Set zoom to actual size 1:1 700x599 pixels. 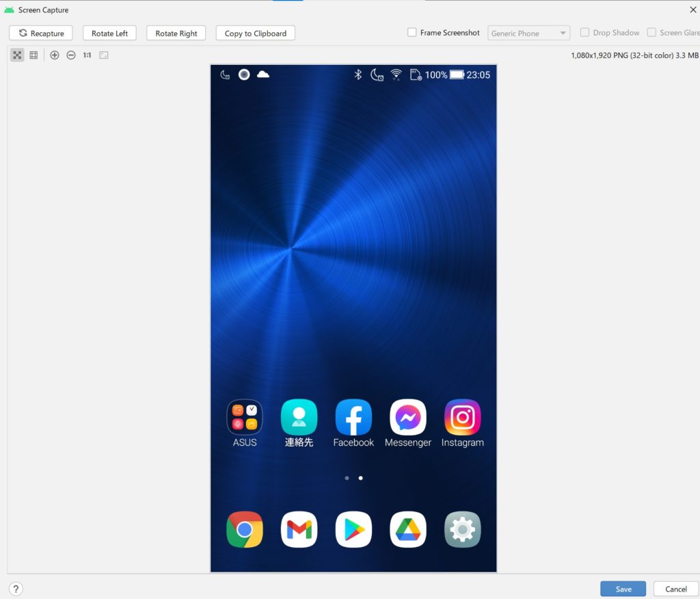pos(87,55)
